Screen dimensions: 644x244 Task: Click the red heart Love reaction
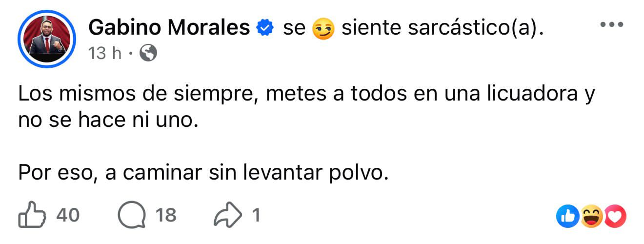615,216
